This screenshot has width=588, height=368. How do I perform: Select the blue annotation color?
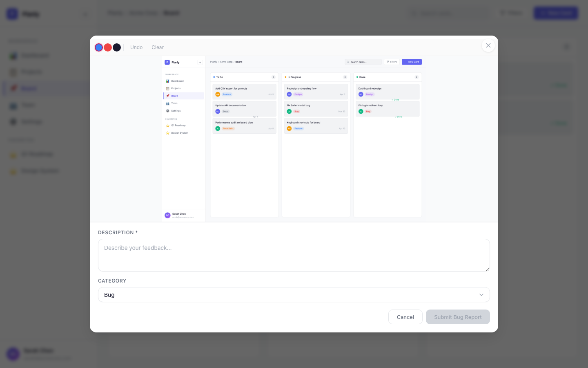[x=99, y=47]
